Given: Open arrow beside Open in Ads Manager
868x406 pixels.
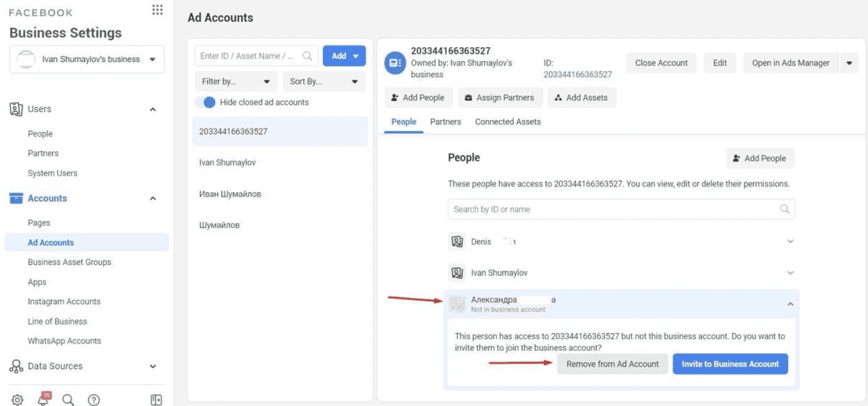Looking at the screenshot, I should point(849,63).
